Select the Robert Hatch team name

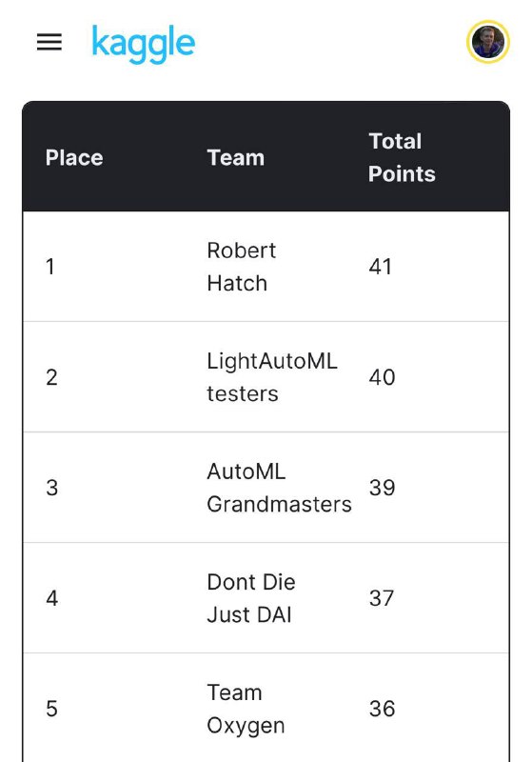241,267
